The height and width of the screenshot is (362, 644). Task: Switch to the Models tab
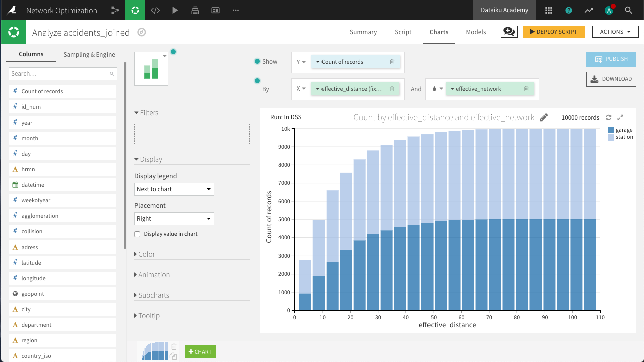tap(476, 32)
